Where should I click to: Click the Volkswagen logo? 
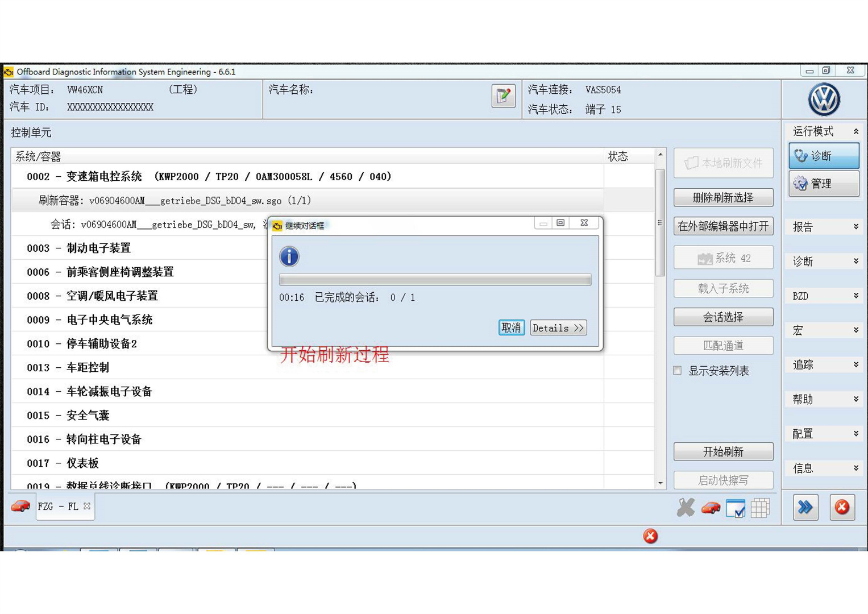point(824,99)
